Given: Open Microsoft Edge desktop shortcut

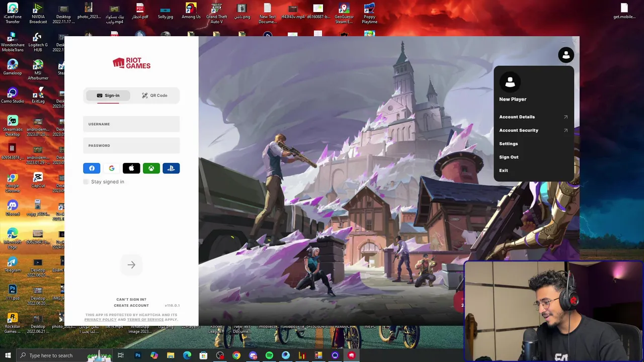Looking at the screenshot, I should 13,239.
